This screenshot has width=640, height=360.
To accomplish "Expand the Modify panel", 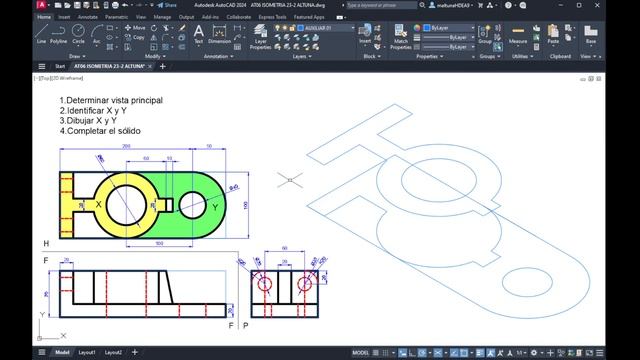I will [x=155, y=56].
